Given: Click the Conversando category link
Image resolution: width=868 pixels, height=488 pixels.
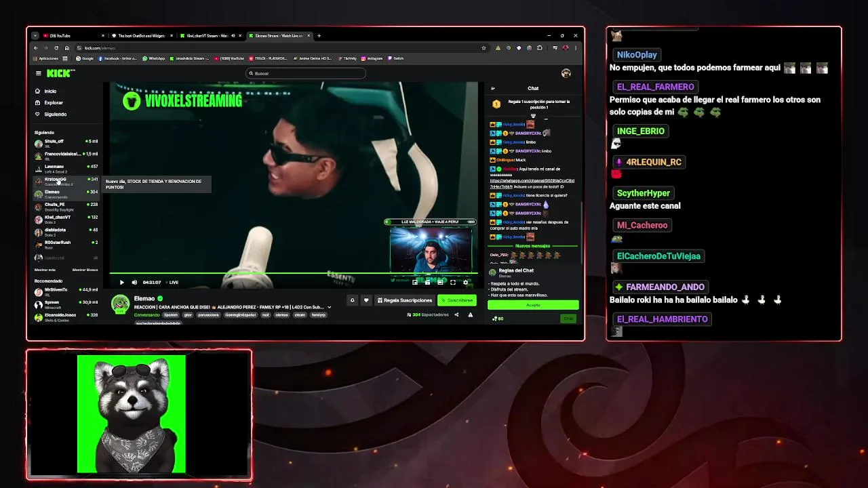Looking at the screenshot, I should tap(146, 314).
